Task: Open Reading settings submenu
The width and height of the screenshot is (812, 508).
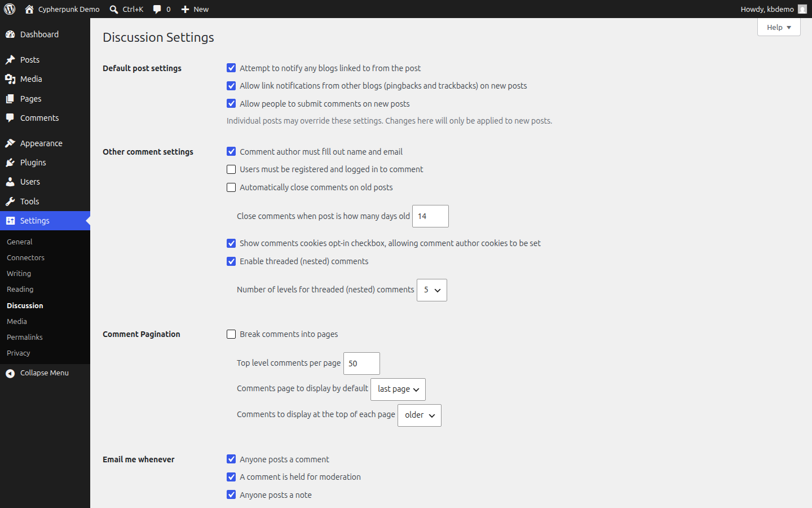Action: [x=20, y=289]
